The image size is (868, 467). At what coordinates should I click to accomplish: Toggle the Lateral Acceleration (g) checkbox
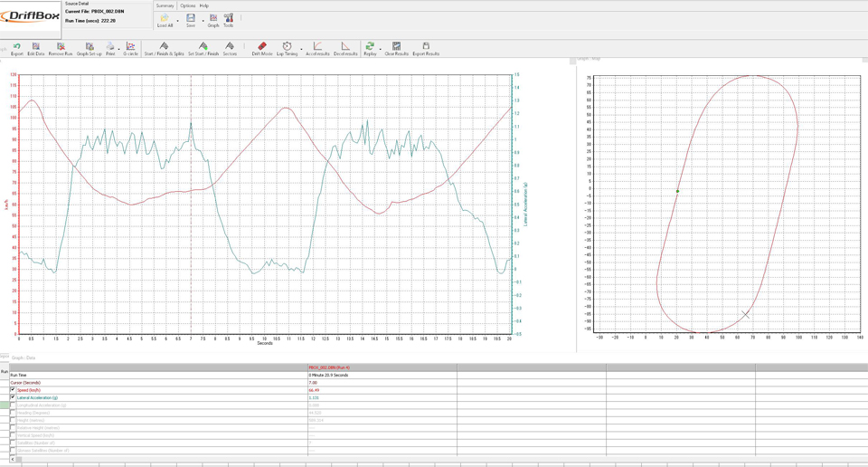click(x=13, y=397)
